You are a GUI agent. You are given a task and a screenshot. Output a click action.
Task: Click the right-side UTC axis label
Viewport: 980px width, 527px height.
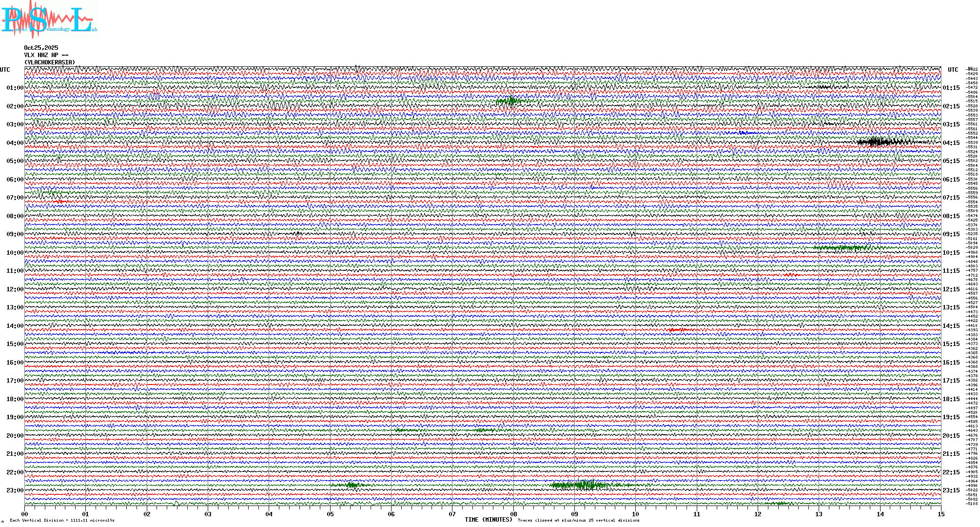coord(953,70)
